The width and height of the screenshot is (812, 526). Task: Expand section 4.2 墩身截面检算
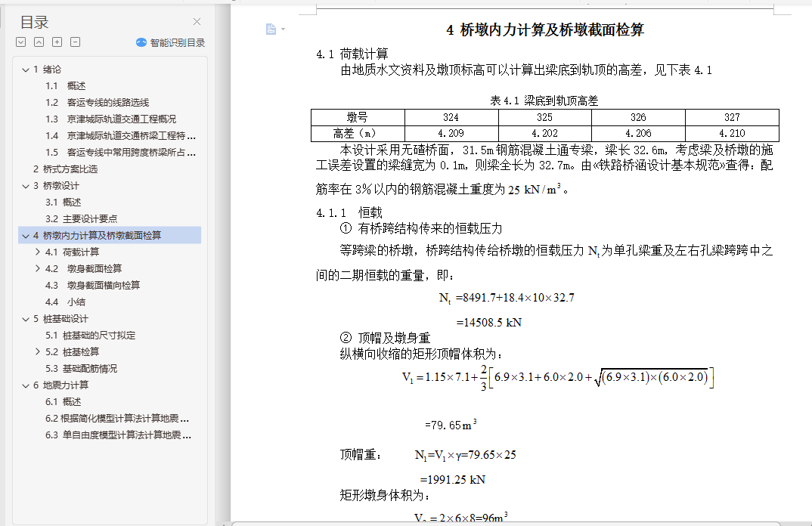click(37, 269)
